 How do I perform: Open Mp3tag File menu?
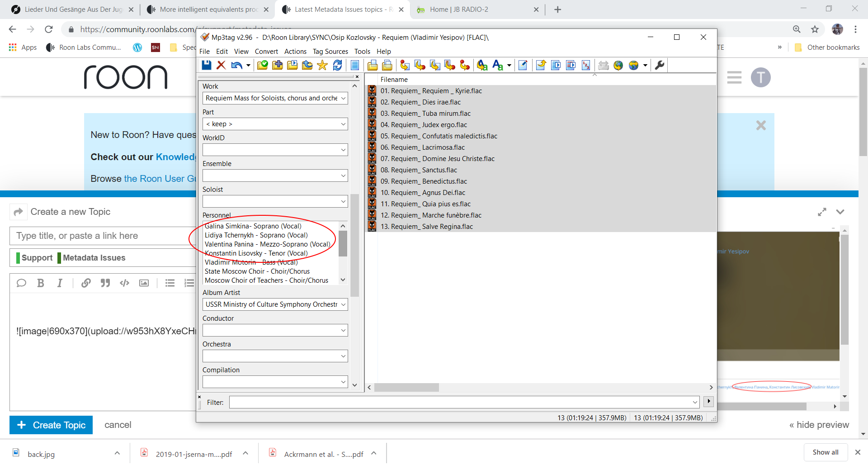pos(204,51)
